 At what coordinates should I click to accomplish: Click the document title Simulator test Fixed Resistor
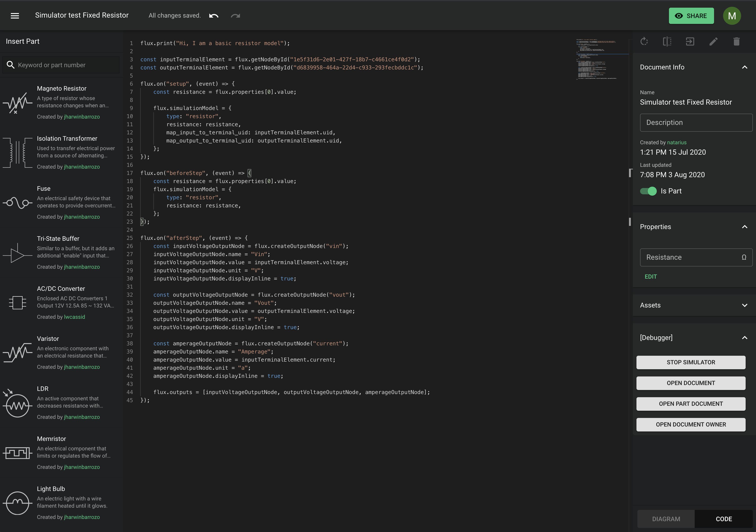(x=82, y=15)
